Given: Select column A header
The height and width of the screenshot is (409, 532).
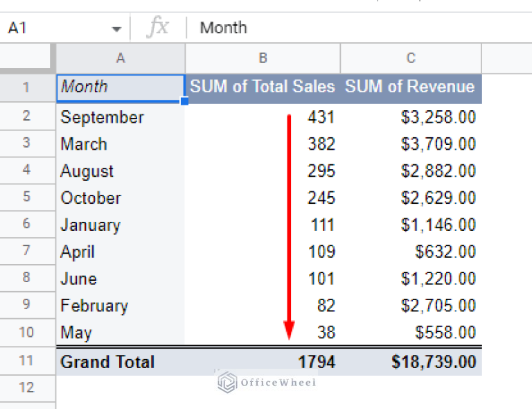Looking at the screenshot, I should click(x=121, y=59).
